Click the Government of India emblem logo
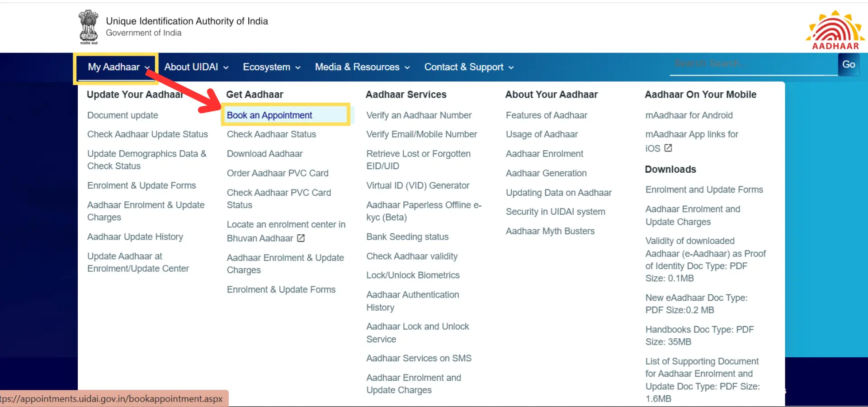Screen dimensions: 868x407 point(89,27)
